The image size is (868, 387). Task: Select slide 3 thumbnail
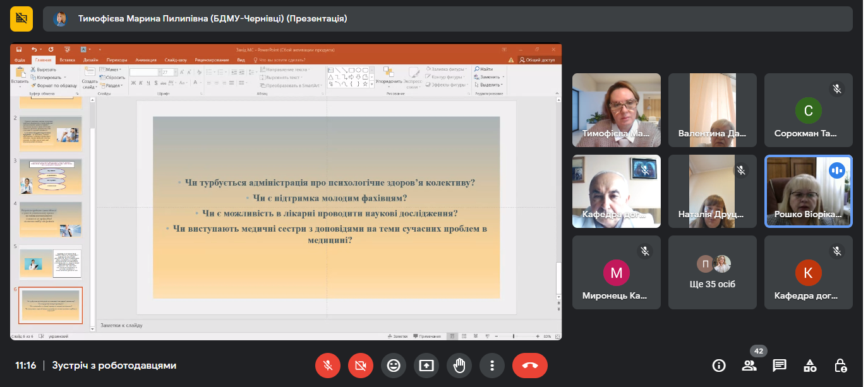[x=51, y=176]
